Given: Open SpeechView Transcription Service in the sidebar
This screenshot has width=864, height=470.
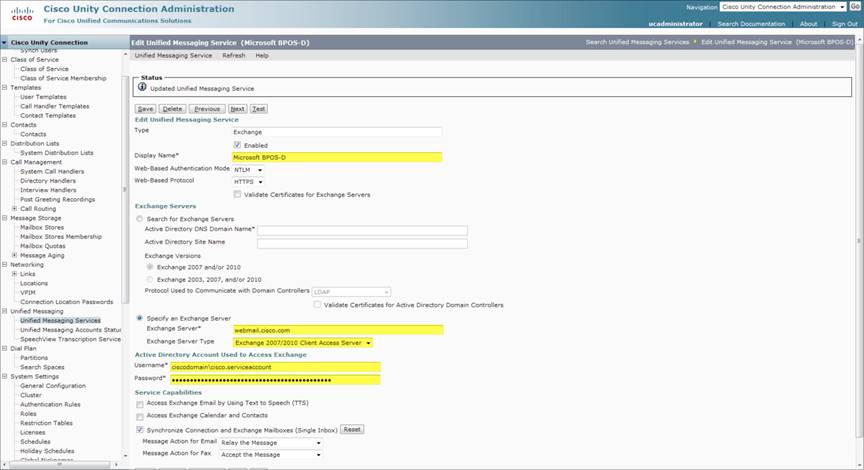Looking at the screenshot, I should (x=71, y=339).
